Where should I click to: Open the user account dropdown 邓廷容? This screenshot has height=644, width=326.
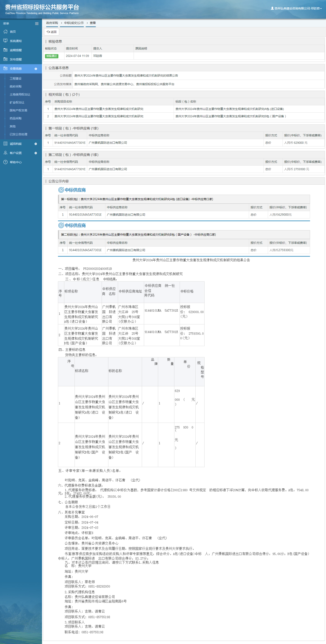coord(296,8)
